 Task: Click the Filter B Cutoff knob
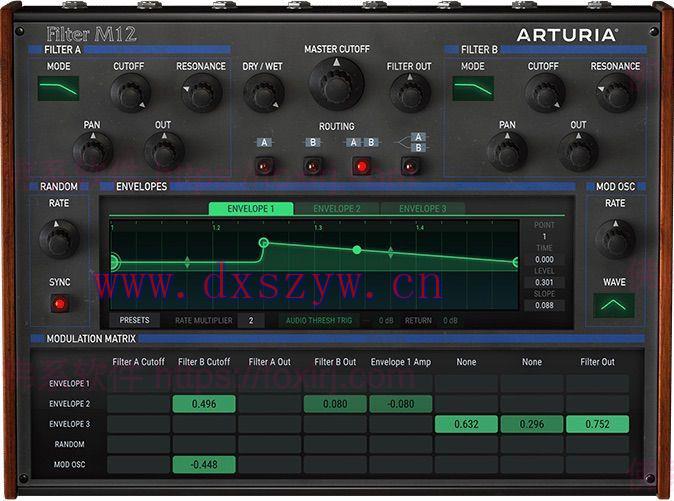pos(545,93)
